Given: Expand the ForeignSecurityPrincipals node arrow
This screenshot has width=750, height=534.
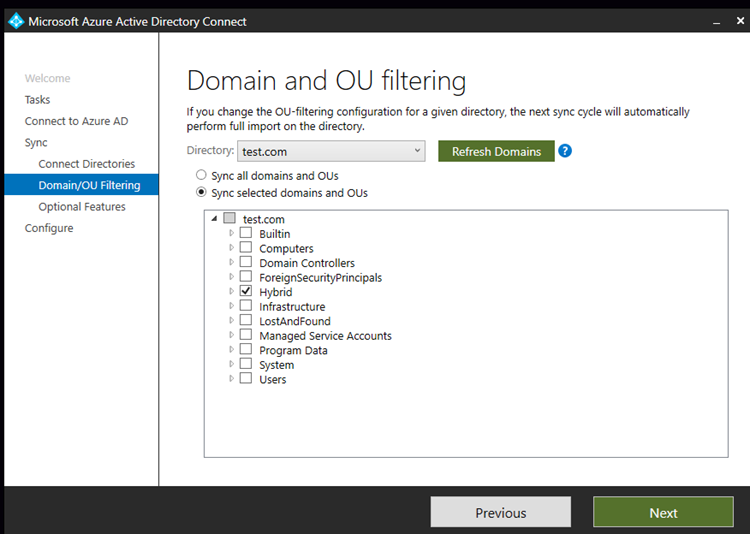Looking at the screenshot, I should 232,277.
